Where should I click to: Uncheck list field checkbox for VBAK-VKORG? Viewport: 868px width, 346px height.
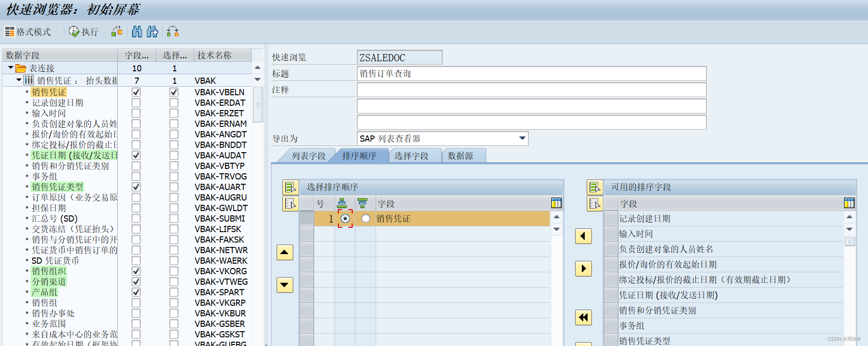pyautogui.click(x=136, y=271)
